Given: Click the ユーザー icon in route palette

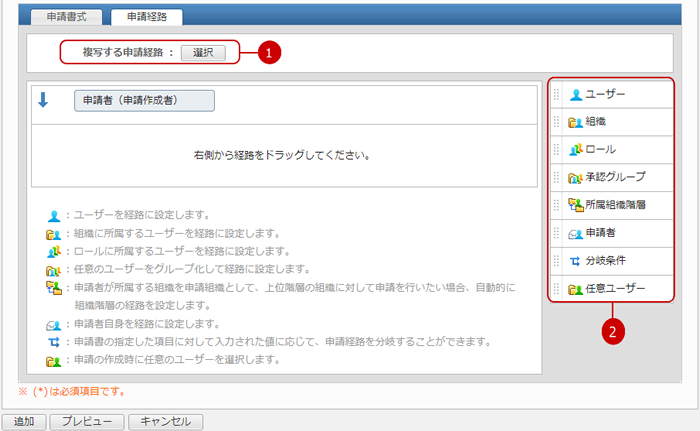Looking at the screenshot, I should [575, 94].
